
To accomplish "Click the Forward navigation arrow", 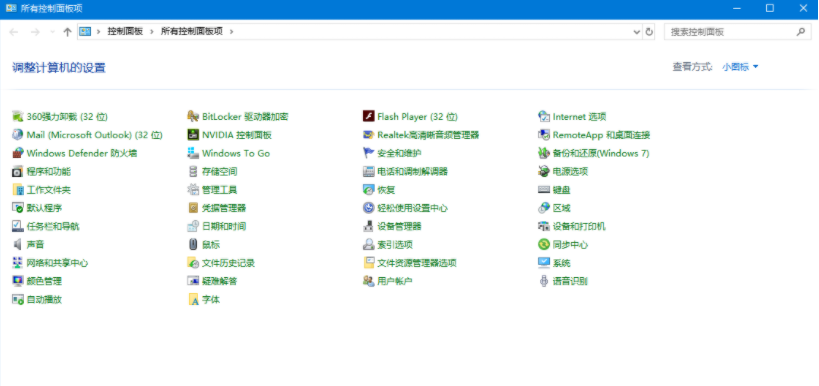I will (x=35, y=32).
